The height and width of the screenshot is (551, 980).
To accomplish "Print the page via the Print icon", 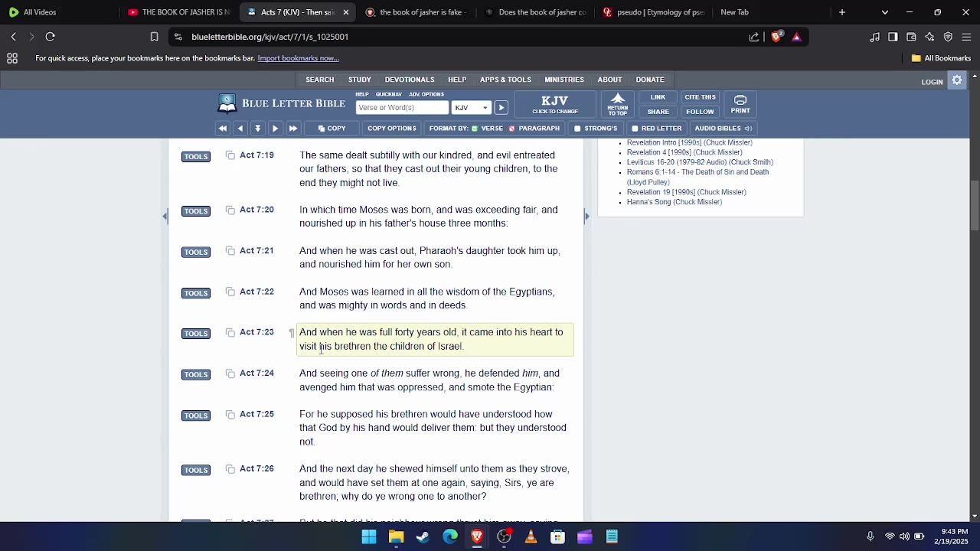I will [740, 105].
